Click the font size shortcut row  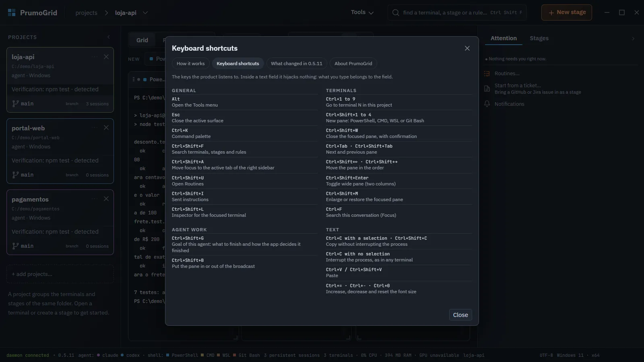399,288
